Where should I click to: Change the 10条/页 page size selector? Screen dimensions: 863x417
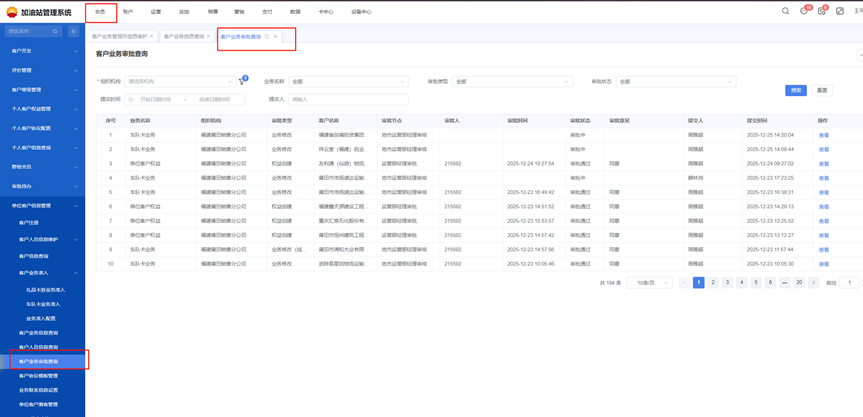pos(649,283)
